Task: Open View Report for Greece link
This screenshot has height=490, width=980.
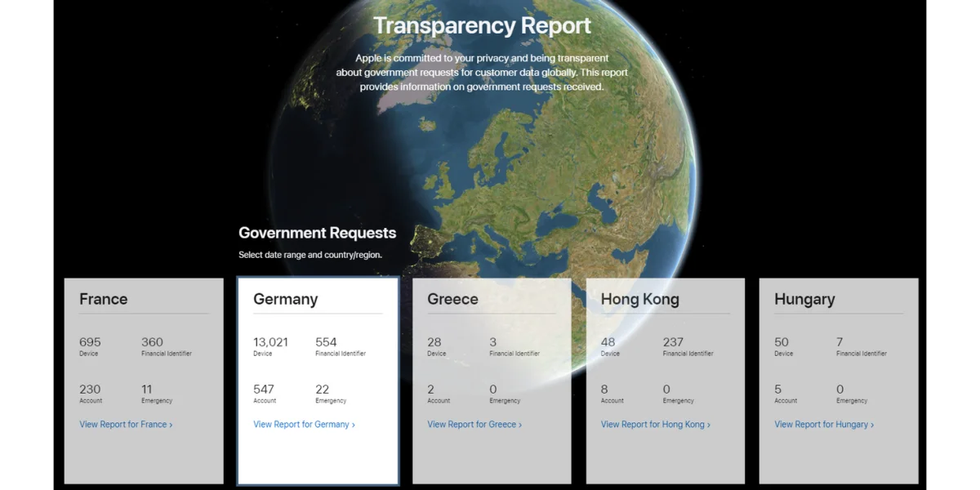Action: 474,425
